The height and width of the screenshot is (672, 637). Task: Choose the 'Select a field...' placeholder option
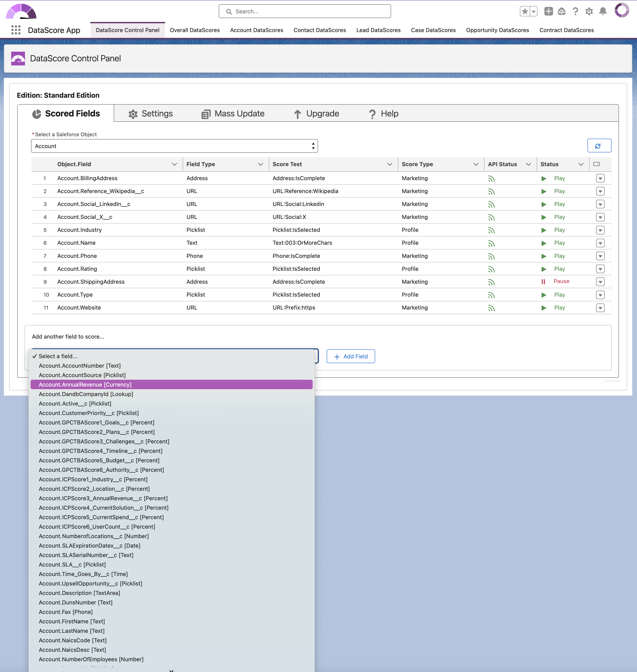[171, 356]
